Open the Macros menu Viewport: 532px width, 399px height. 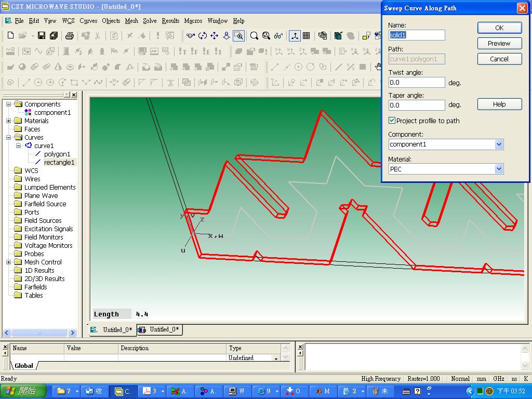pos(193,21)
